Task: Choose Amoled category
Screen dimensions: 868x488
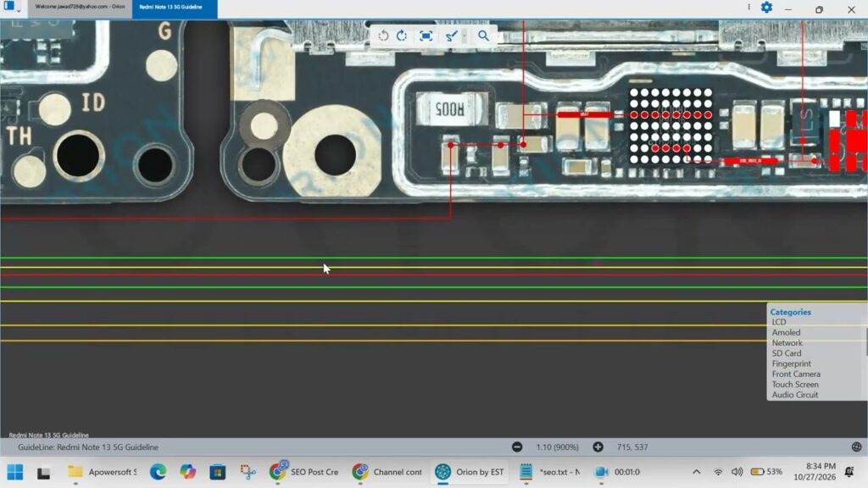Action: [786, 332]
